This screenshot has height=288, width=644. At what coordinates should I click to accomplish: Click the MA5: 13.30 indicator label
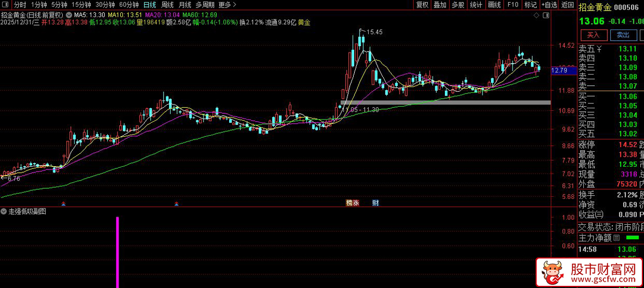89,14
